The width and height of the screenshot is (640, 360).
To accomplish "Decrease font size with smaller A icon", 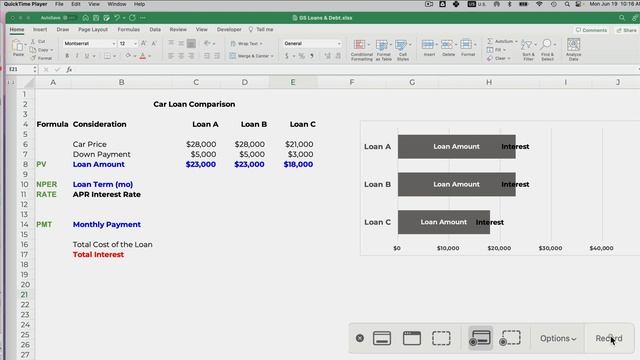I will (154, 43).
